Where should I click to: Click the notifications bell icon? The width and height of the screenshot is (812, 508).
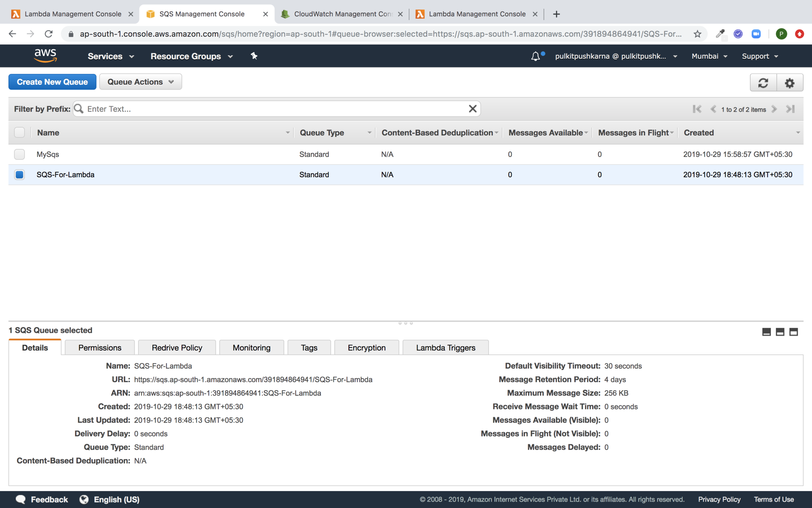point(535,56)
